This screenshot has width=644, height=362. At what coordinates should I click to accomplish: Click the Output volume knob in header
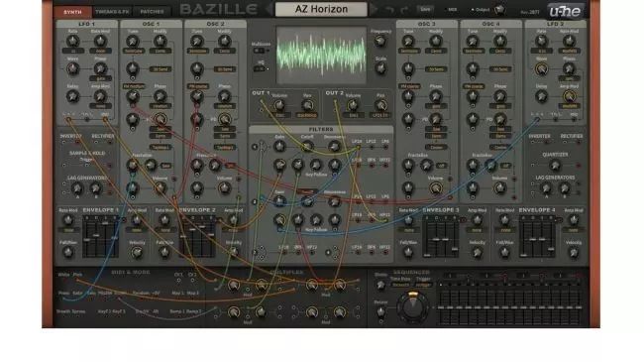pos(499,10)
